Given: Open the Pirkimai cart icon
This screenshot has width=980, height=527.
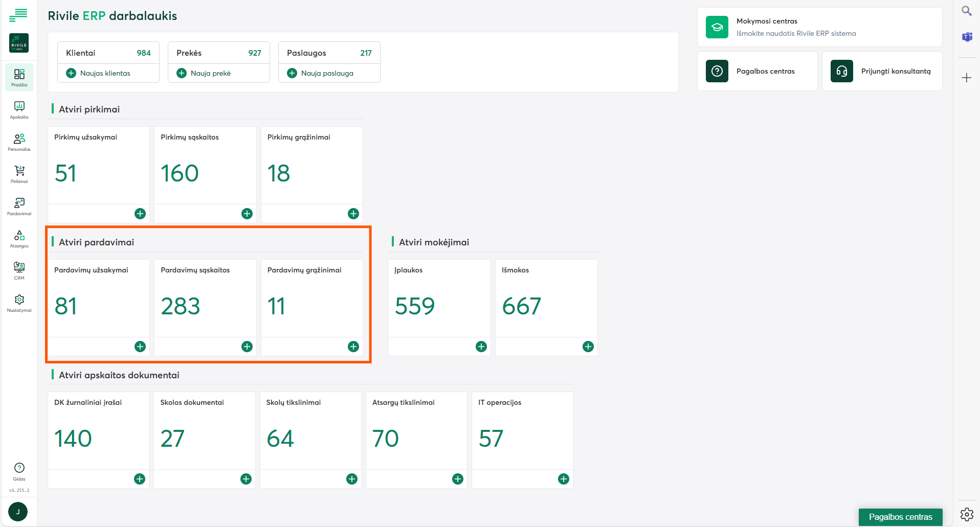Looking at the screenshot, I should pos(19,174).
